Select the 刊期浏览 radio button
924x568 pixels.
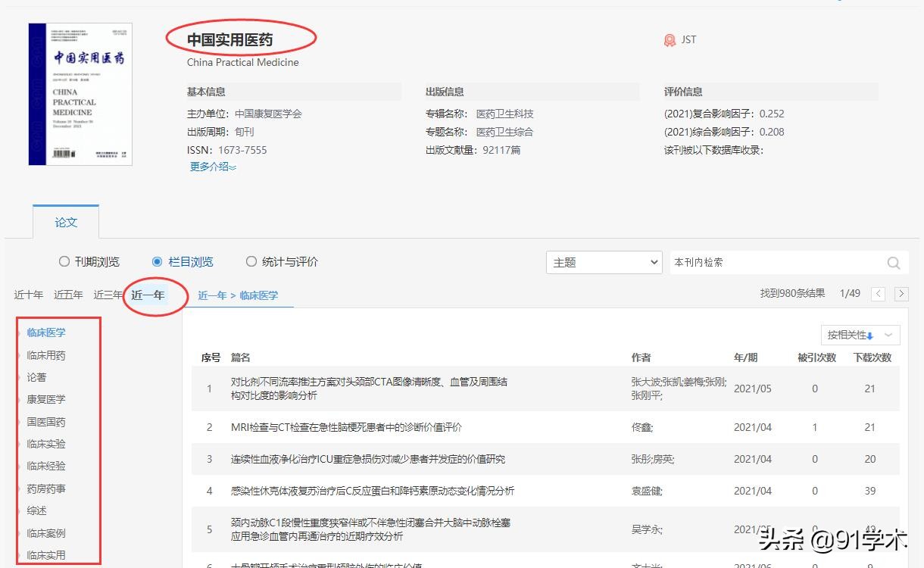tap(64, 261)
